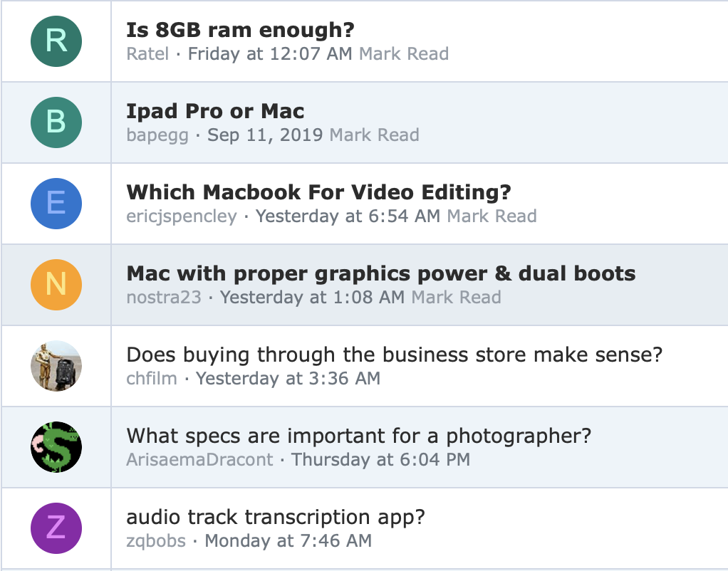Viewport: 728px width, 571px height.
Task: Mark the Ipad Pro thread as read
Action: pyautogui.click(x=374, y=135)
